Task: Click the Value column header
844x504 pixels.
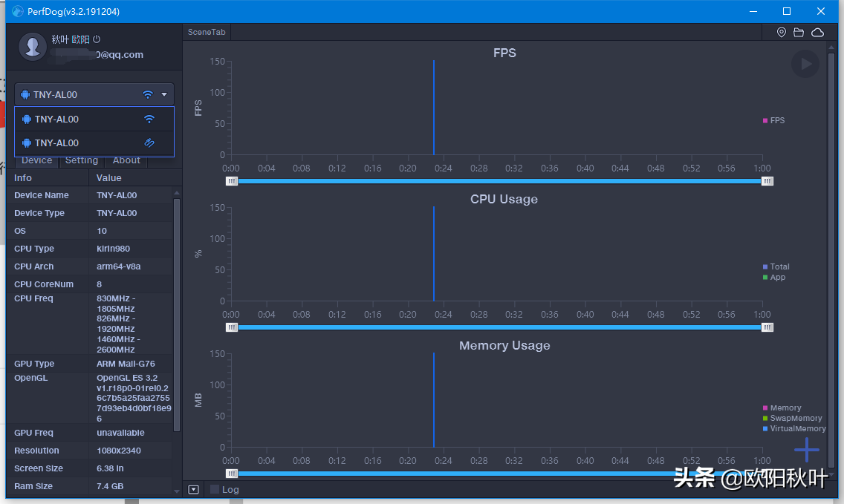Action: pos(134,177)
